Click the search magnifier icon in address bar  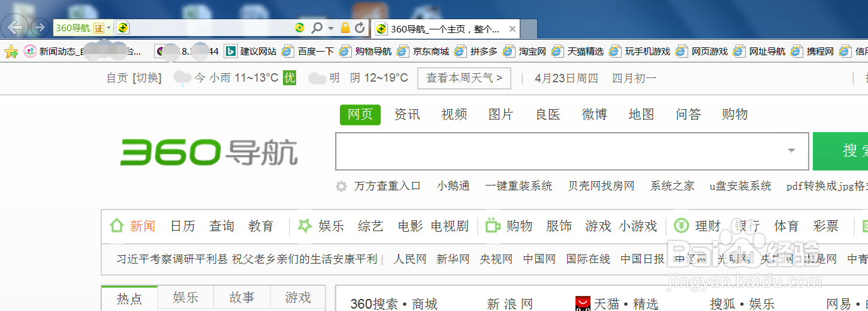coord(317,28)
